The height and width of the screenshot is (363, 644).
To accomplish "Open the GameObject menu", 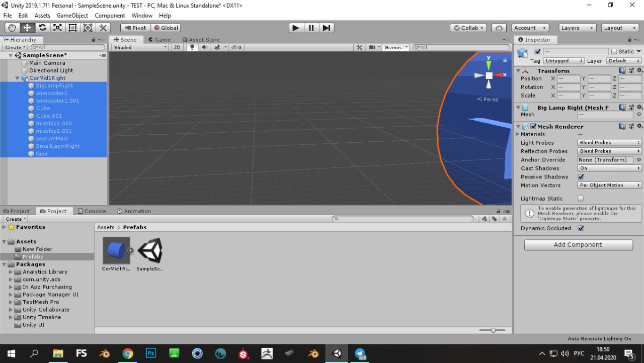I will tap(72, 16).
